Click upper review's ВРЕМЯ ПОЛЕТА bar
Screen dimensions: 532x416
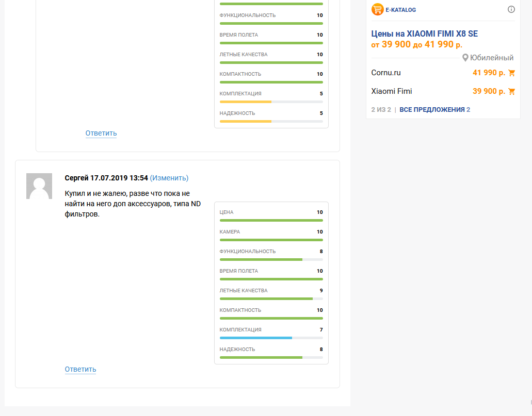click(x=271, y=43)
